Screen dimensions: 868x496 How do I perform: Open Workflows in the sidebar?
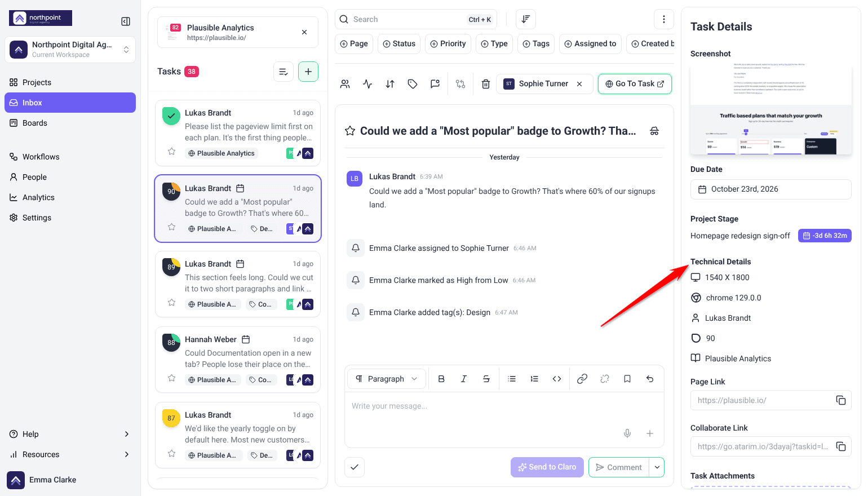[x=70, y=157]
